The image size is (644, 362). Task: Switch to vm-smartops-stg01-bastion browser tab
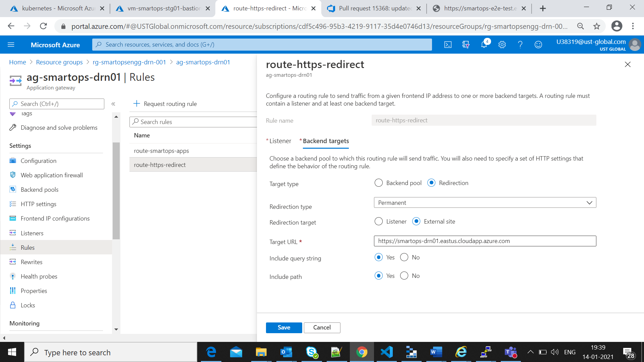tap(162, 8)
